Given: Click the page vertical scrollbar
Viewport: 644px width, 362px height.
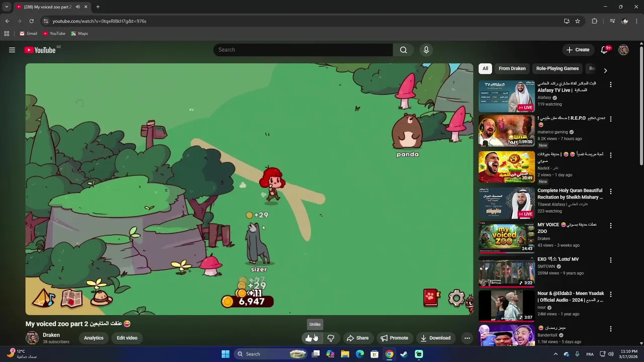Looking at the screenshot, I should tap(641, 106).
